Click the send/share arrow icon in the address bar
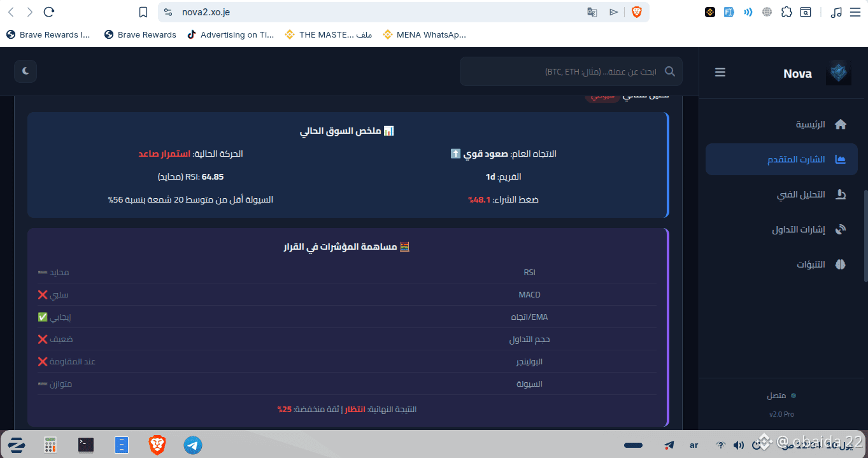The height and width of the screenshot is (458, 868). point(614,11)
